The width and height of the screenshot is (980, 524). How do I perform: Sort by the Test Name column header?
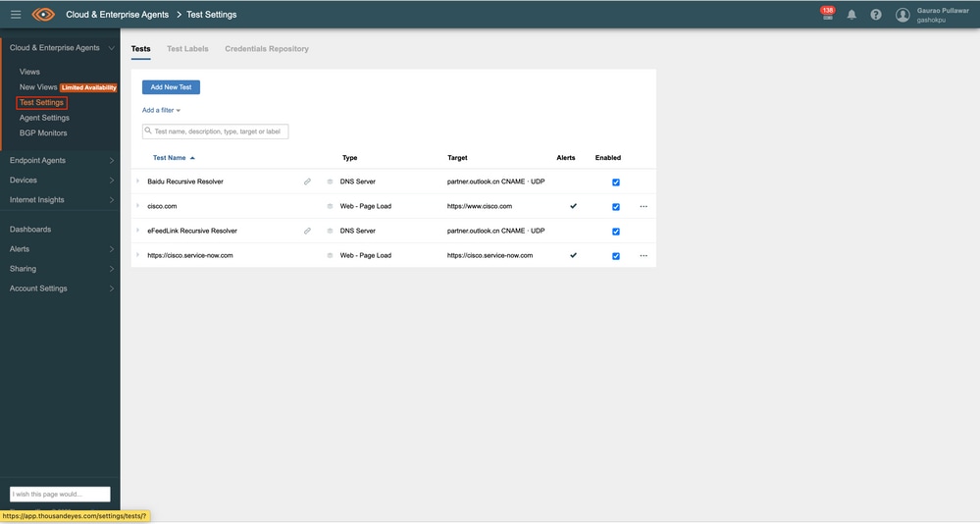[170, 158]
